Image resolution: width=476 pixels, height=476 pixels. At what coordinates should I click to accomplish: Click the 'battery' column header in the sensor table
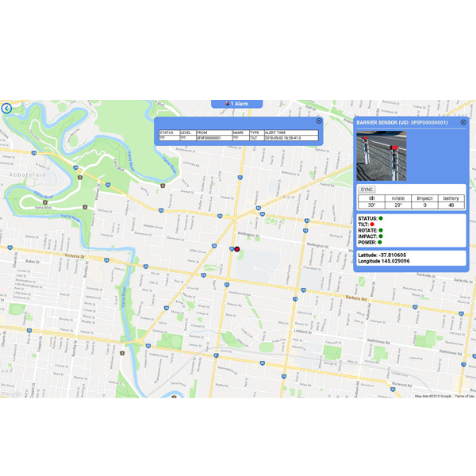(x=451, y=198)
